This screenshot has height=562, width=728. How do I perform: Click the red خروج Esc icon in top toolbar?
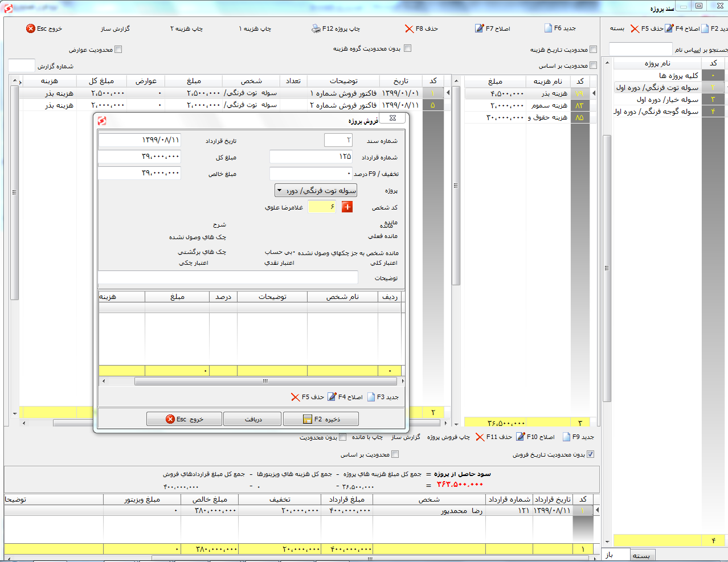click(31, 28)
